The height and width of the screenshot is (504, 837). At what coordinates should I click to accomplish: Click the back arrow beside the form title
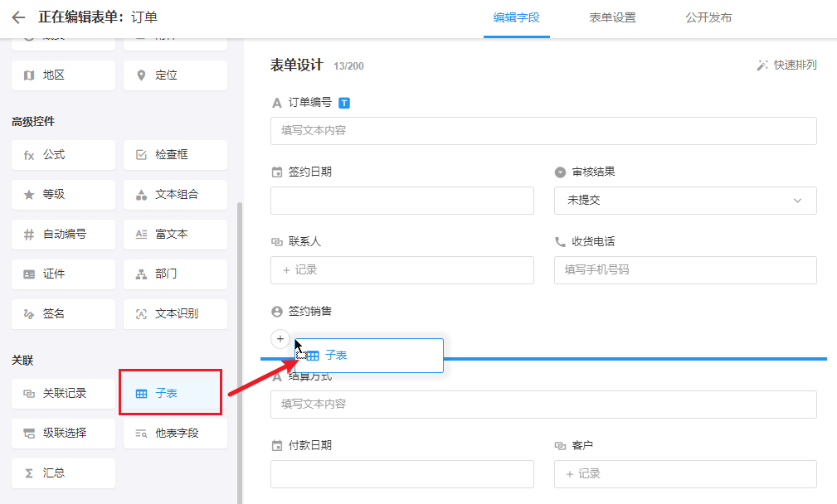click(x=18, y=17)
